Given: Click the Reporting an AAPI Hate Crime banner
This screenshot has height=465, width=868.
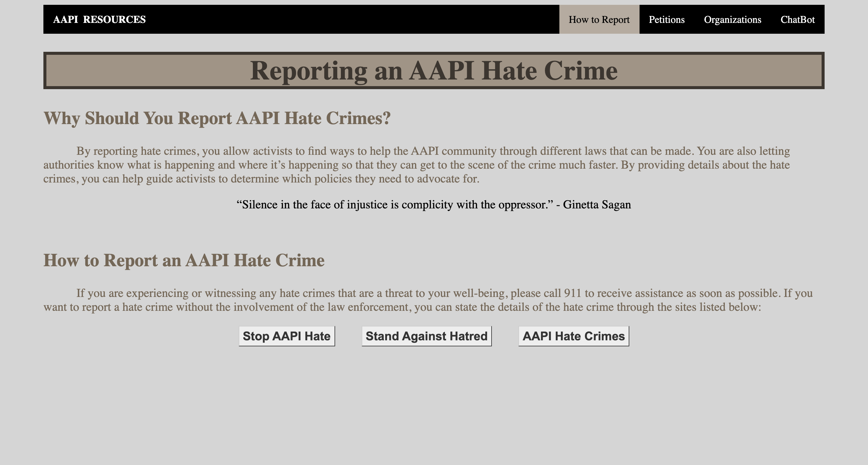Looking at the screenshot, I should pos(434,71).
